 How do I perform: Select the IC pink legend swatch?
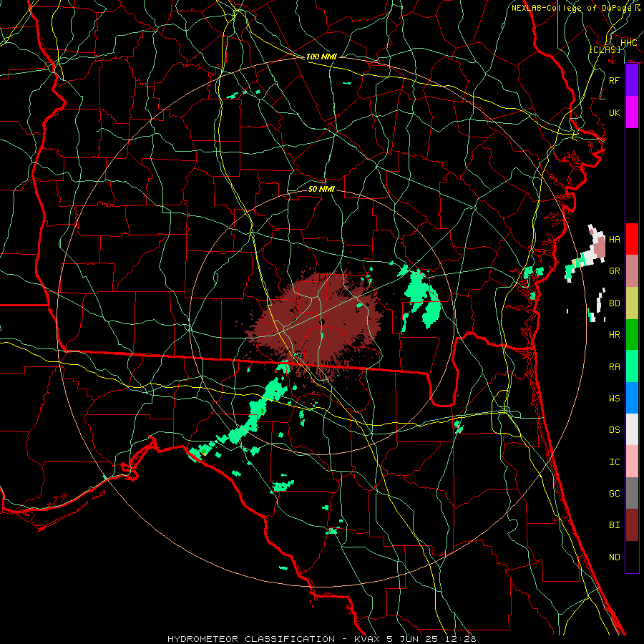click(632, 462)
